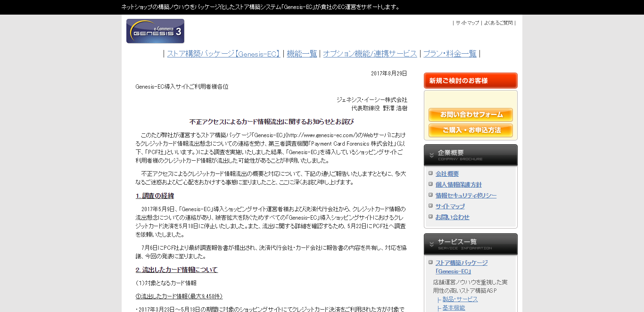Open the サイトマップ link at top right
Screen dimensions: 644x312
coord(467,23)
